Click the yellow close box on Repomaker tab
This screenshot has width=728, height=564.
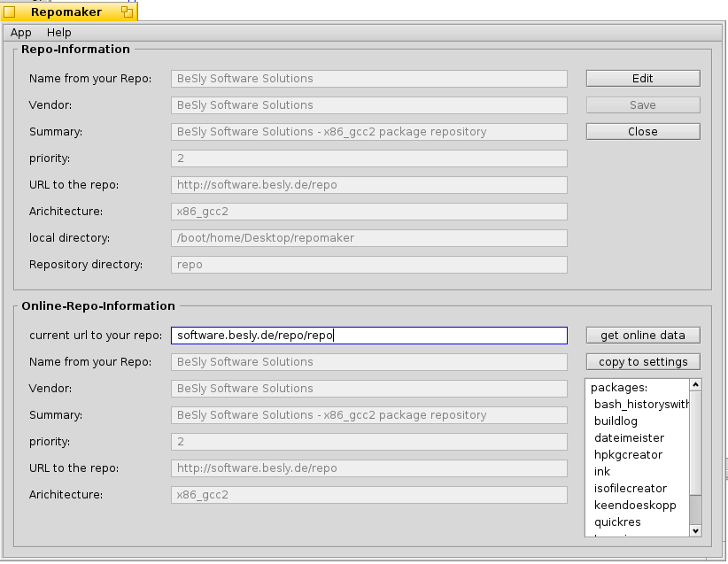(x=10, y=12)
